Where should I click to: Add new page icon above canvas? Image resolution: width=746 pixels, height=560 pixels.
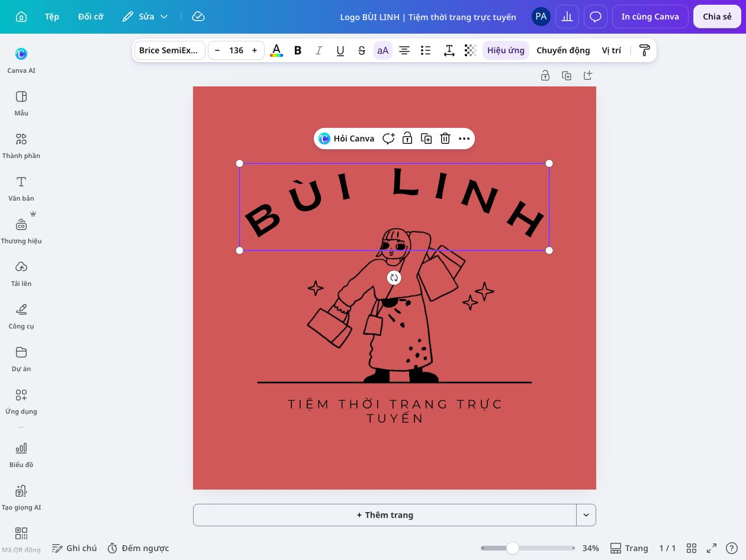point(588,75)
